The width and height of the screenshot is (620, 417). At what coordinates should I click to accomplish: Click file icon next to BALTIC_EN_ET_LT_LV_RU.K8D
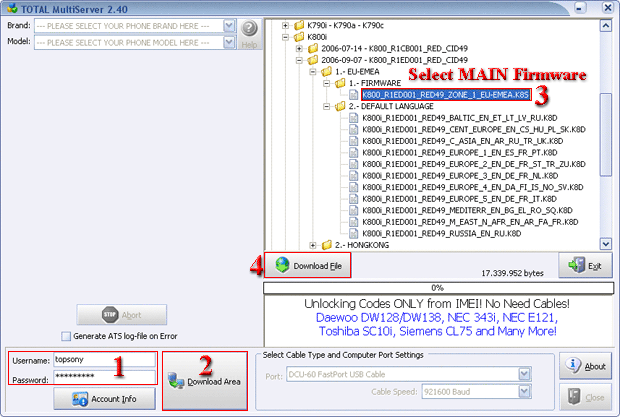[353, 118]
